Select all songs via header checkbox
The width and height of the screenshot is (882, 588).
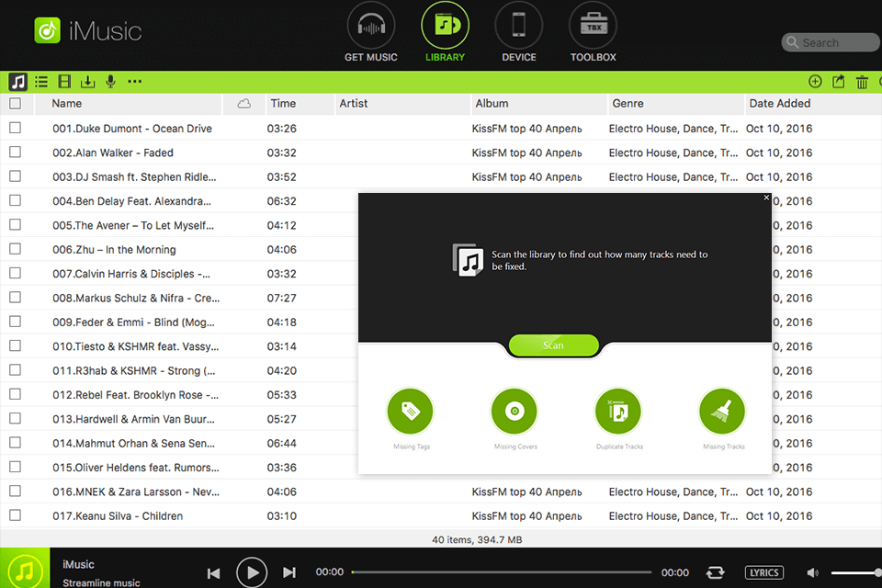15,104
